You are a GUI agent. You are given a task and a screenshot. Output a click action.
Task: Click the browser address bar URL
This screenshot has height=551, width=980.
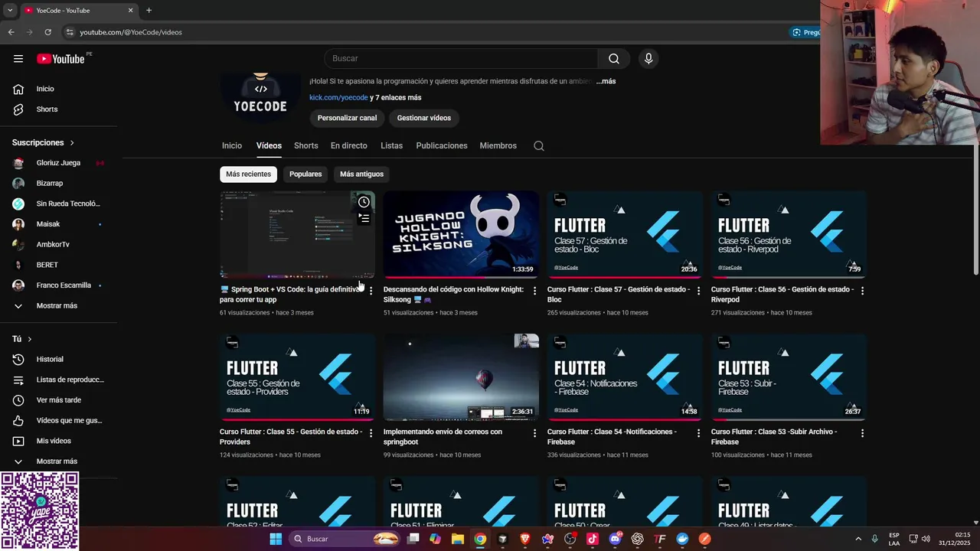131,32
